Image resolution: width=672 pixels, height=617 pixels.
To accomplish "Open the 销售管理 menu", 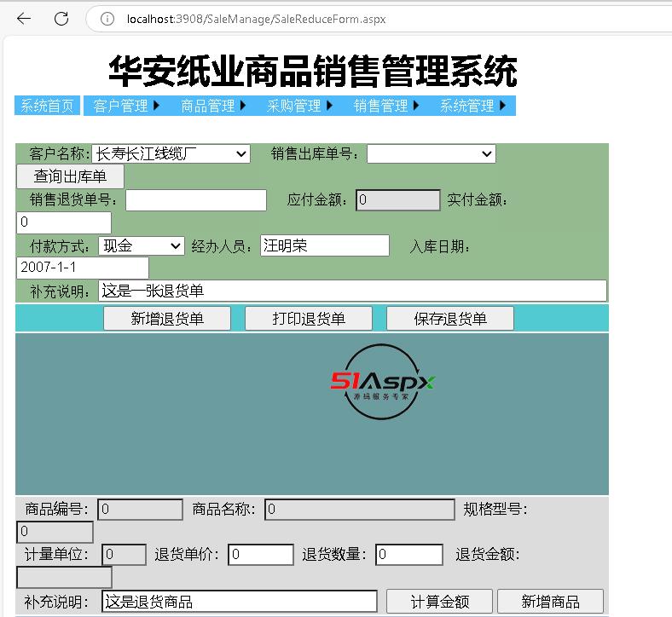I will [x=386, y=106].
